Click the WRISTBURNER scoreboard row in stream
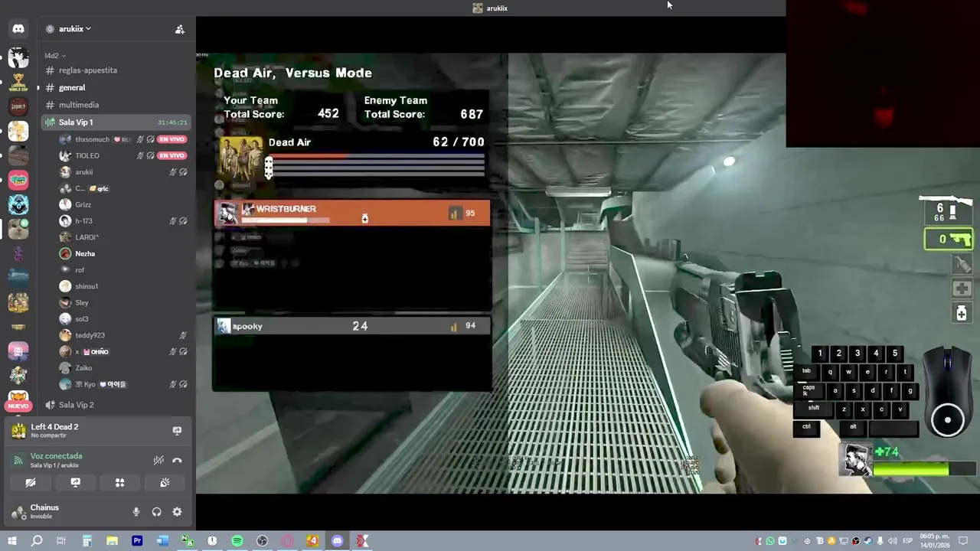 [352, 213]
